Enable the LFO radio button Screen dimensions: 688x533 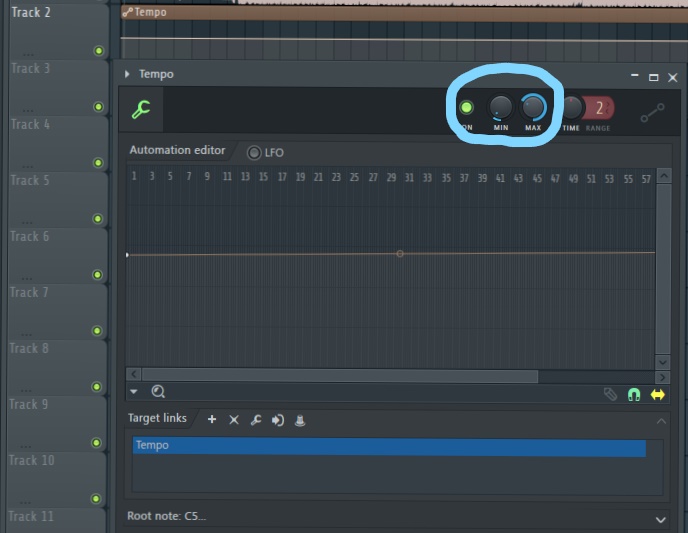[254, 153]
